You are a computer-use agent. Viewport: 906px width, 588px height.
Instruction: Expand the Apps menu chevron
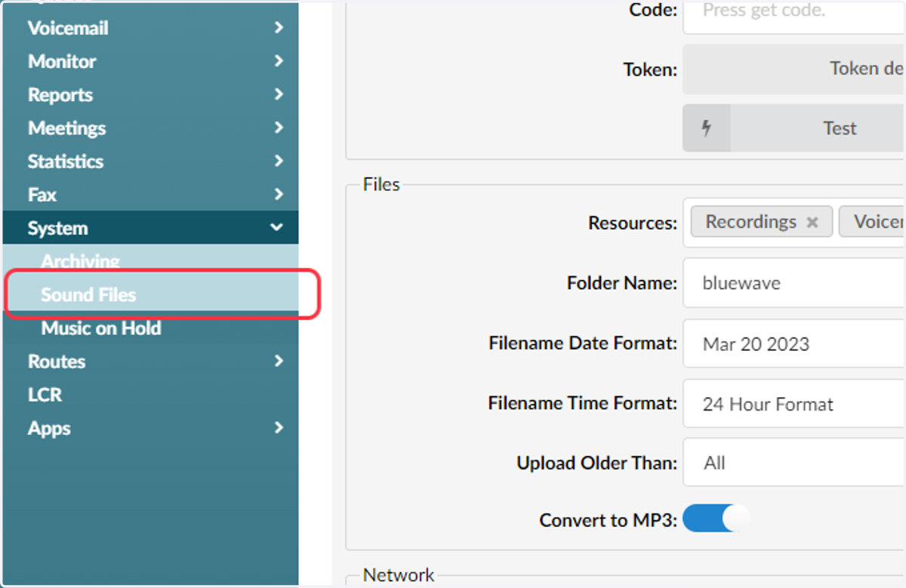point(279,427)
